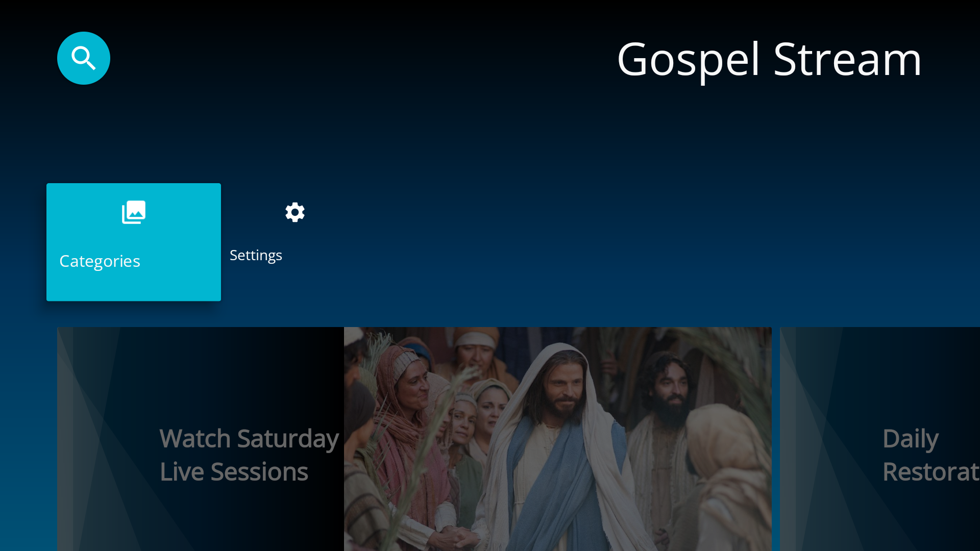Tap the Categories label text
Viewport: 980px width, 551px height.
(100, 261)
